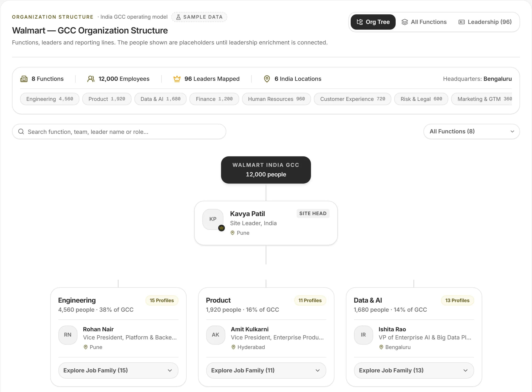
Task: Open the Leadership (96) view
Action: 485,22
